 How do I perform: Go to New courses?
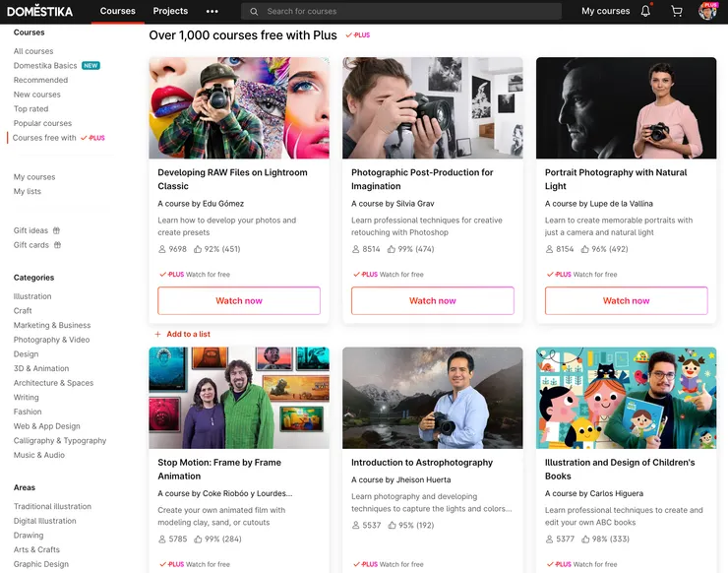pos(37,95)
